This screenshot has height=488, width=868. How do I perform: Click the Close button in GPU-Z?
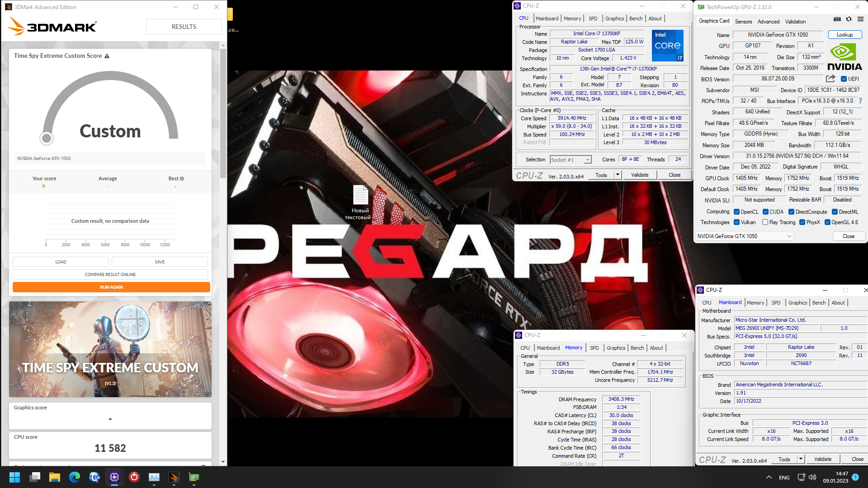[x=848, y=236]
